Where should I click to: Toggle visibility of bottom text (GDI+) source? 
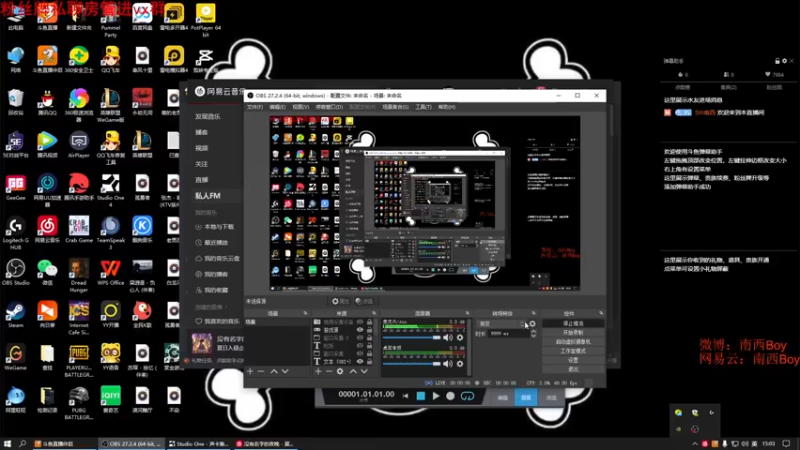(x=360, y=362)
